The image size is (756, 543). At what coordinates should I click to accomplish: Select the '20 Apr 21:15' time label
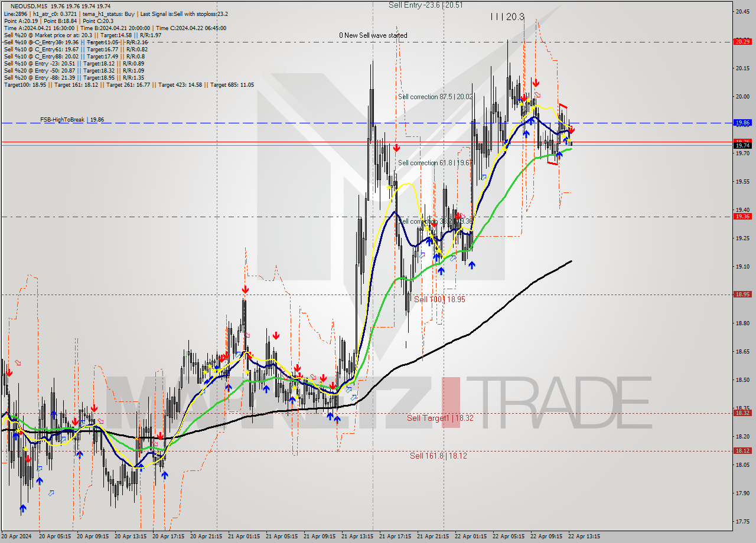coord(206,537)
